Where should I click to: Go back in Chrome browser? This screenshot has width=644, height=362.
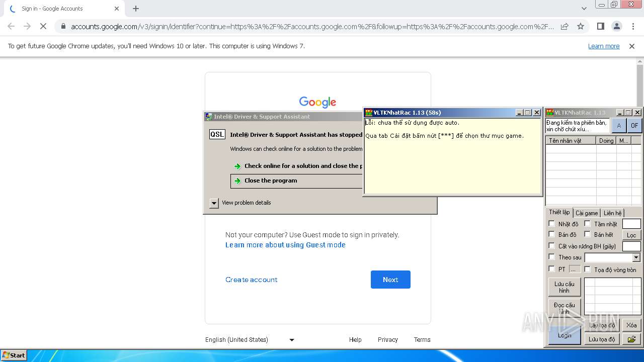tap(11, 26)
